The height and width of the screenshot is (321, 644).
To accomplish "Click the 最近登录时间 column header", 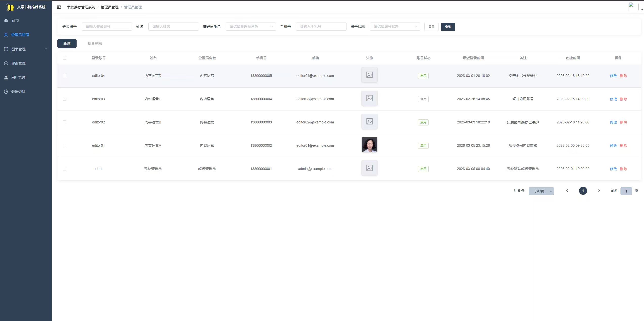I will click(x=473, y=58).
